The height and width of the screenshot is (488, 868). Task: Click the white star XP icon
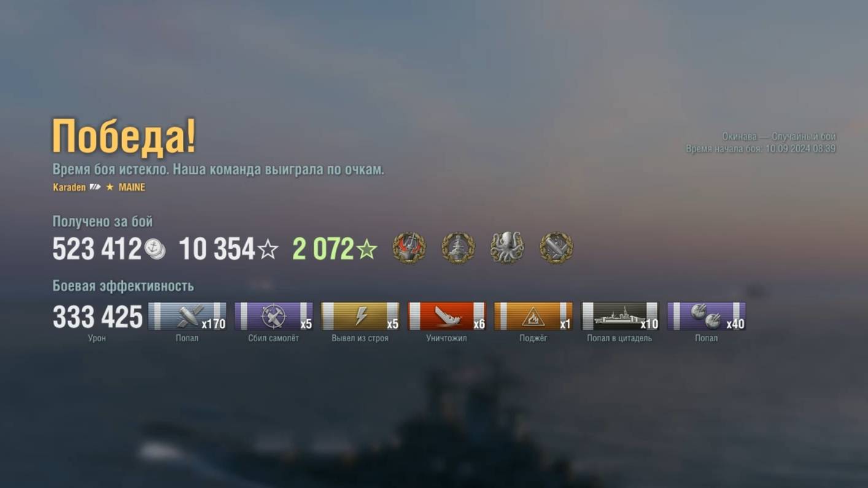(268, 250)
